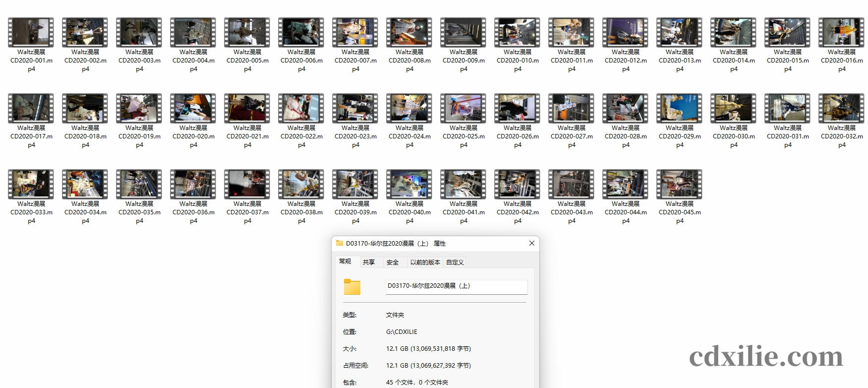The width and height of the screenshot is (868, 388).
Task: Select the 常规 tab
Action: tap(345, 261)
